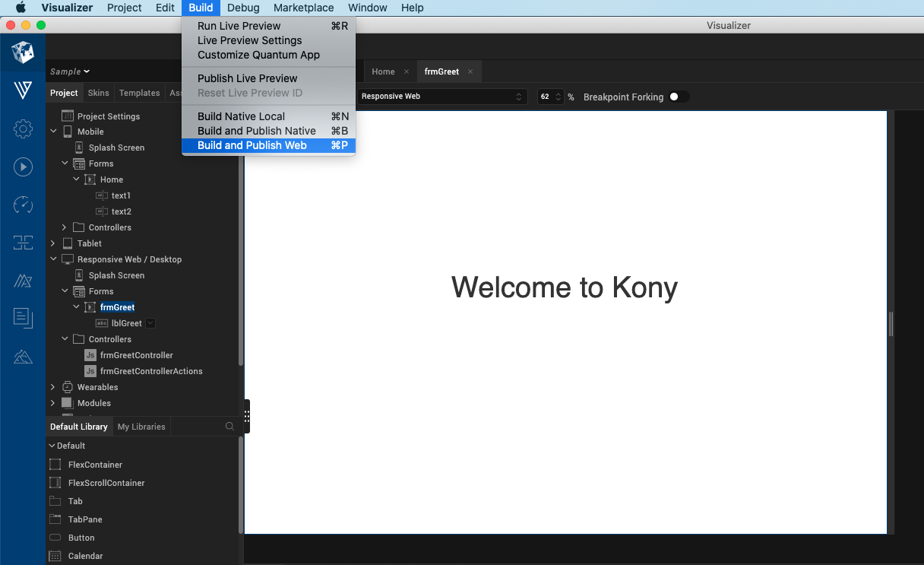Choose Build and Publish Native menu item
Screen dimensions: 924x565
point(269,131)
